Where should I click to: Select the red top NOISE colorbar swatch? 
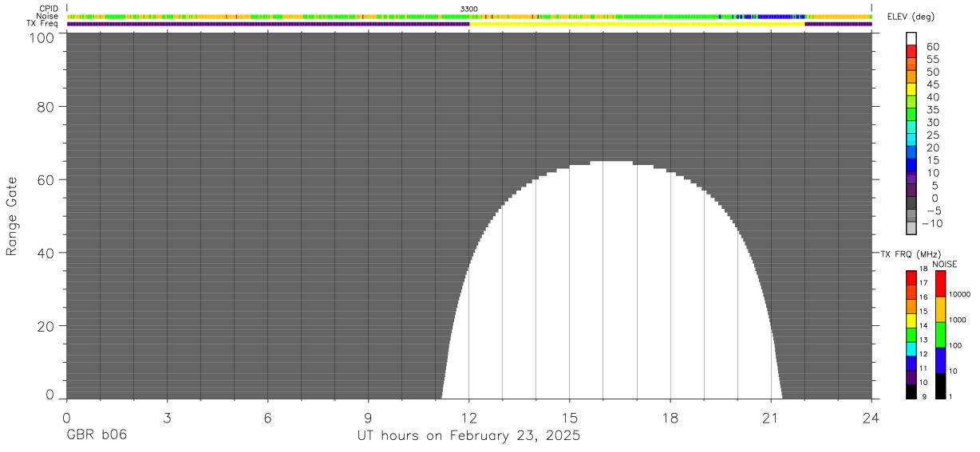pyautogui.click(x=940, y=284)
